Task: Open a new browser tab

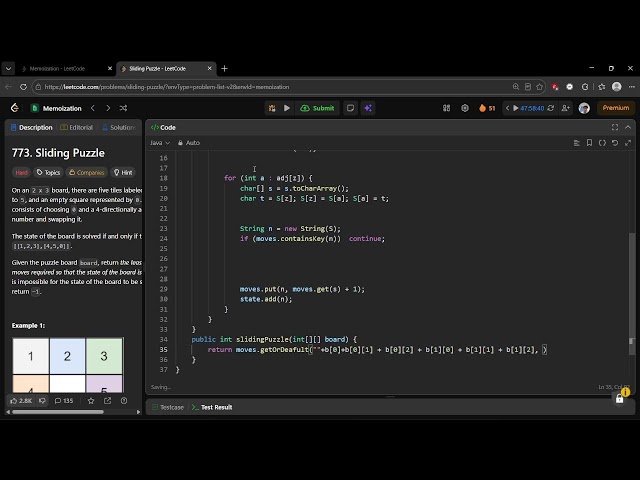Action: [224, 69]
